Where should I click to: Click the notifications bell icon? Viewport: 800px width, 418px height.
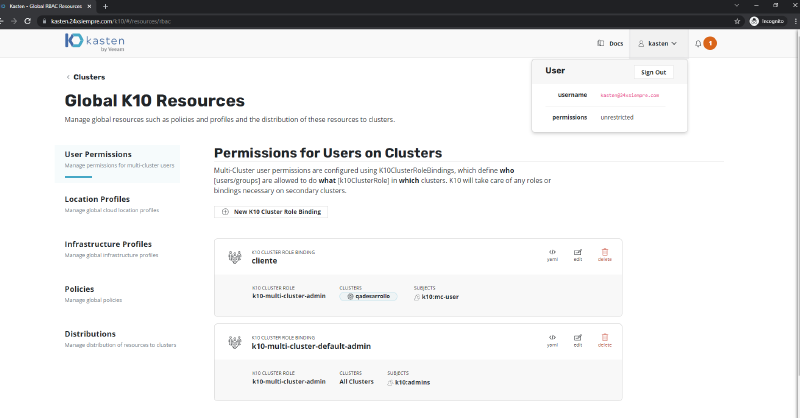pos(698,43)
